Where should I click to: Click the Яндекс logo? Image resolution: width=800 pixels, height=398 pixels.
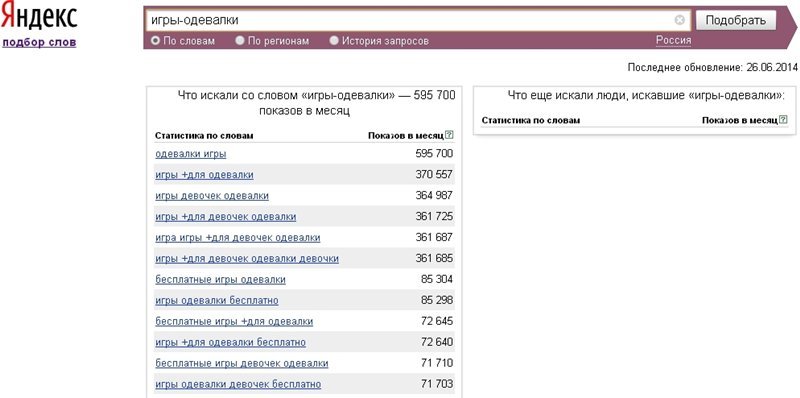tap(39, 18)
